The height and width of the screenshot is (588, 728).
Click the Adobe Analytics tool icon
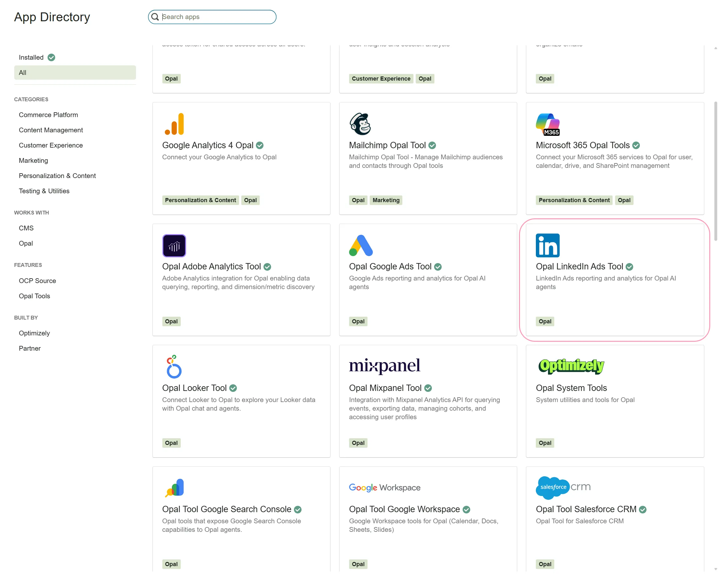click(174, 246)
